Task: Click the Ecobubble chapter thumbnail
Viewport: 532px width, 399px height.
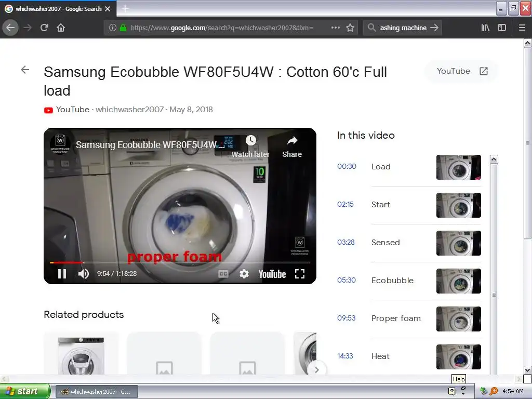Action: point(458,281)
